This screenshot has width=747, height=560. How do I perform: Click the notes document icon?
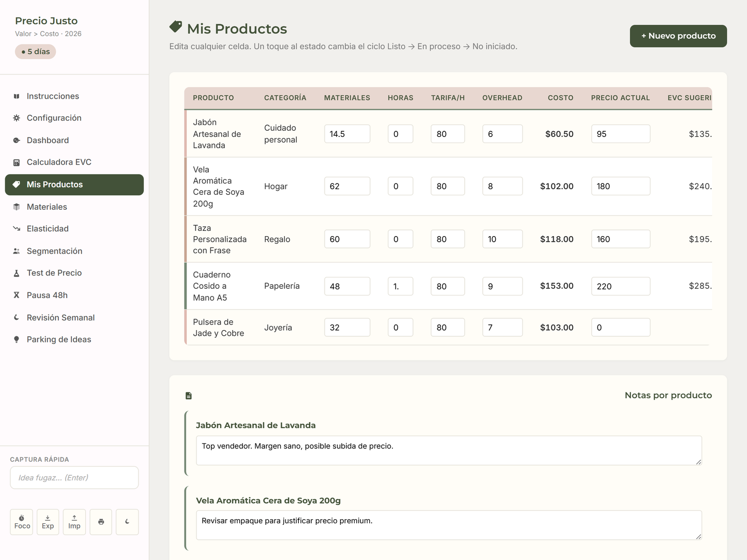[x=189, y=396]
